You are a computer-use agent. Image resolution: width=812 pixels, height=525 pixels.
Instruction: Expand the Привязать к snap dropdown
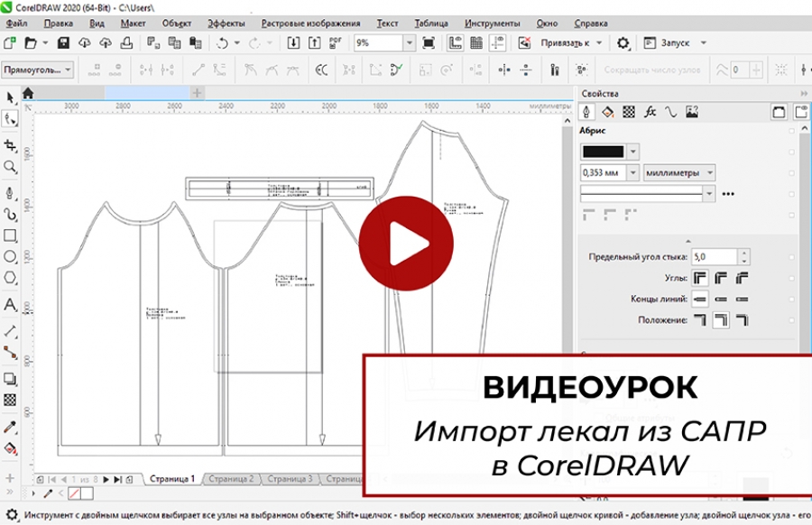coord(599,43)
